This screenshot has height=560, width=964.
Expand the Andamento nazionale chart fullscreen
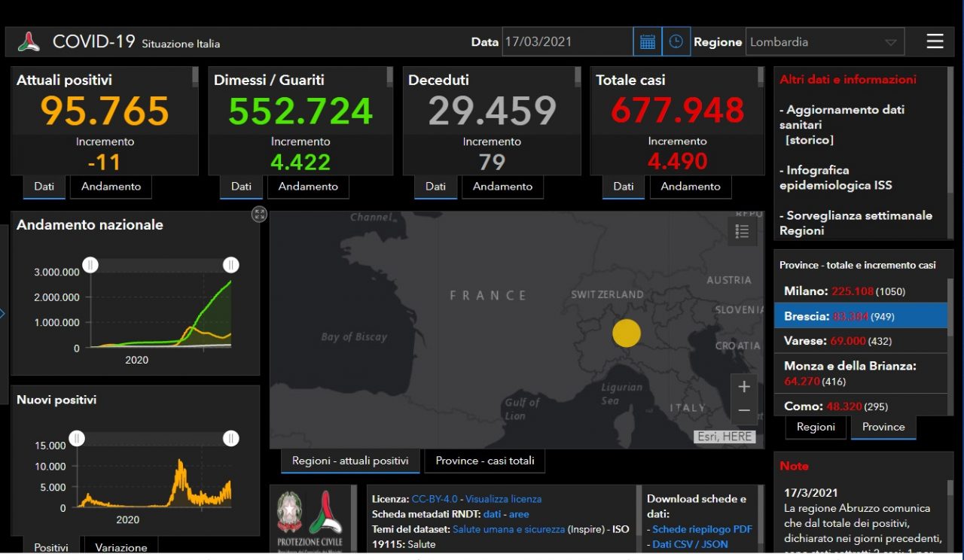tap(259, 215)
